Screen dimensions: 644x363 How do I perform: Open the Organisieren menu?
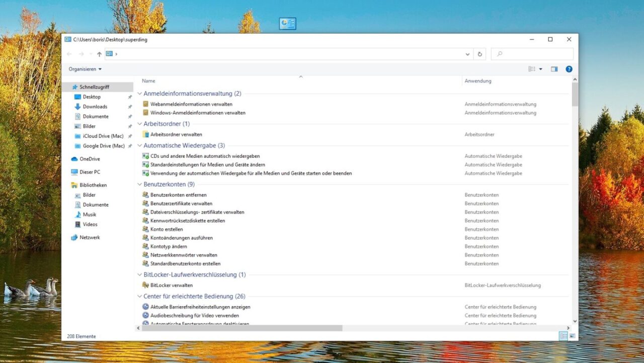[x=85, y=69]
